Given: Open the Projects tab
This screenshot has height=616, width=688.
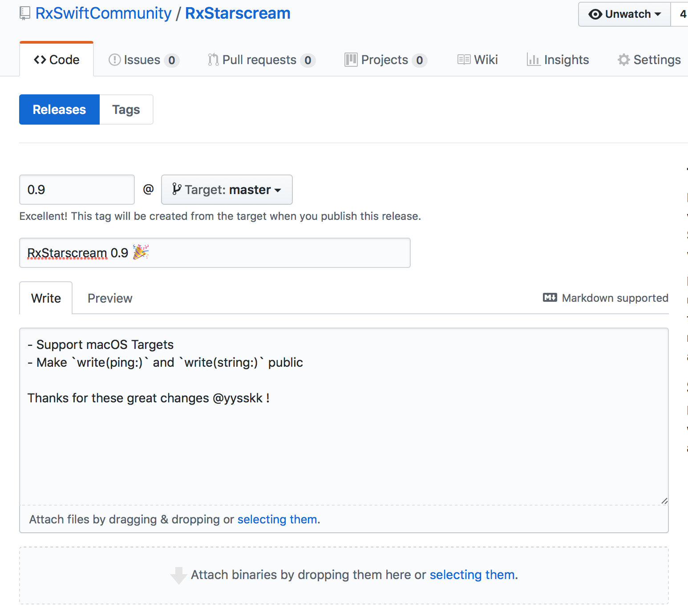Looking at the screenshot, I should (x=385, y=60).
